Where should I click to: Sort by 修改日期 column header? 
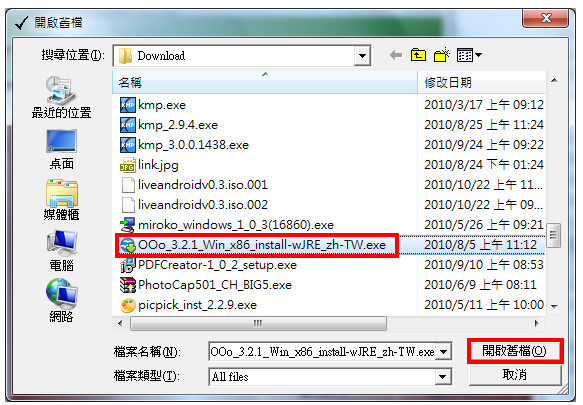pos(482,82)
